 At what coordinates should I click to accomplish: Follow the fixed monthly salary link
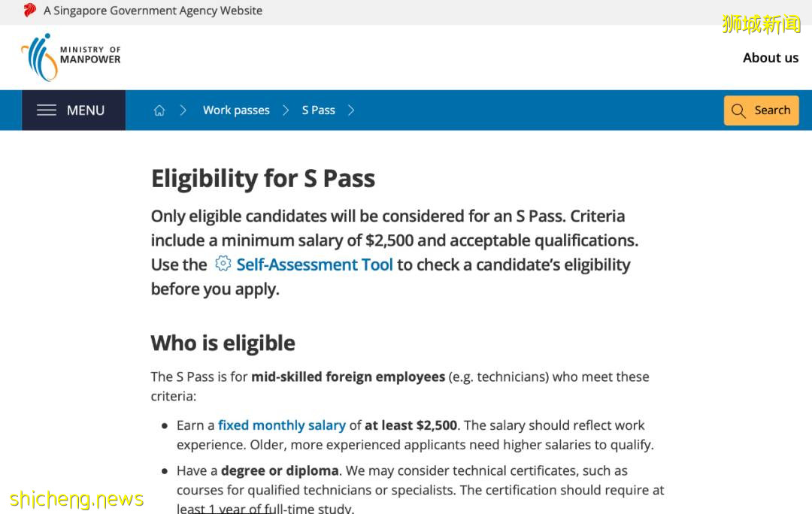click(x=282, y=425)
